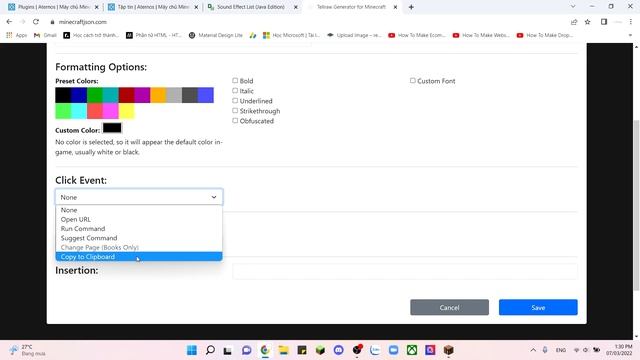Close the Tellraw Generator tab
640x360 pixels.
point(395,7)
